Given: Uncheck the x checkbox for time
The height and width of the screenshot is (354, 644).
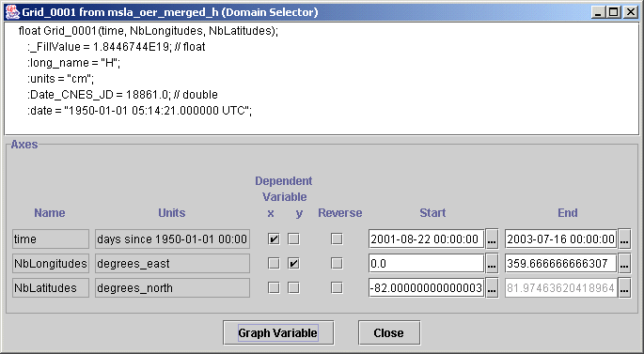Looking at the screenshot, I should (274, 239).
